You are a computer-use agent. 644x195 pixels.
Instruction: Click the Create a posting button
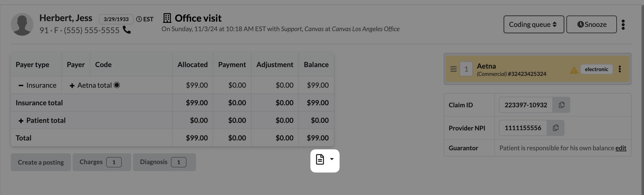pos(41,162)
